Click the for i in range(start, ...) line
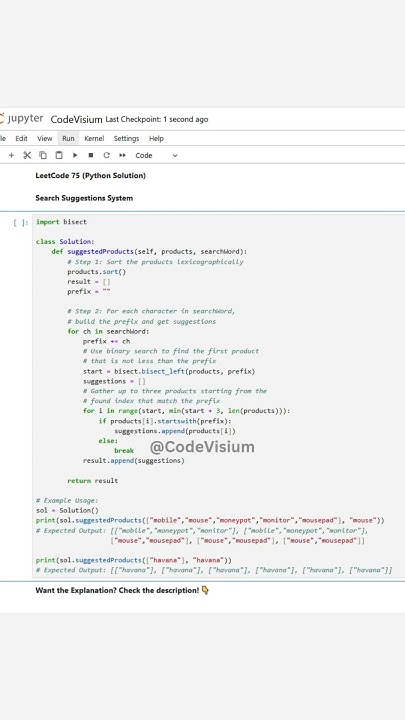This screenshot has height=720, width=405. click(186, 411)
